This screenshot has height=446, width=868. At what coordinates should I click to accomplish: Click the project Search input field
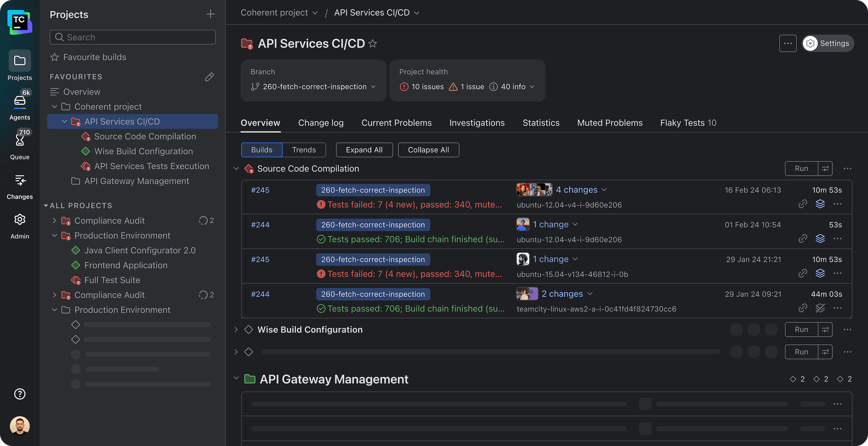point(132,37)
